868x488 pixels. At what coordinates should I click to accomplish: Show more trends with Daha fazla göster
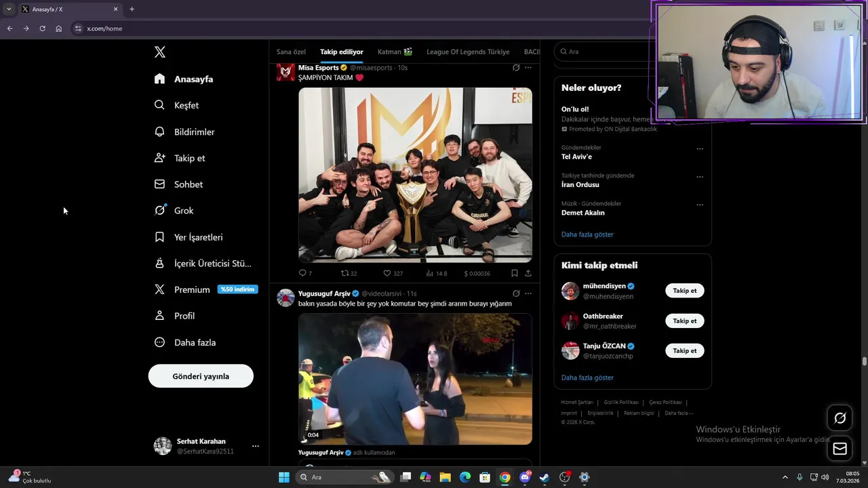pos(587,235)
